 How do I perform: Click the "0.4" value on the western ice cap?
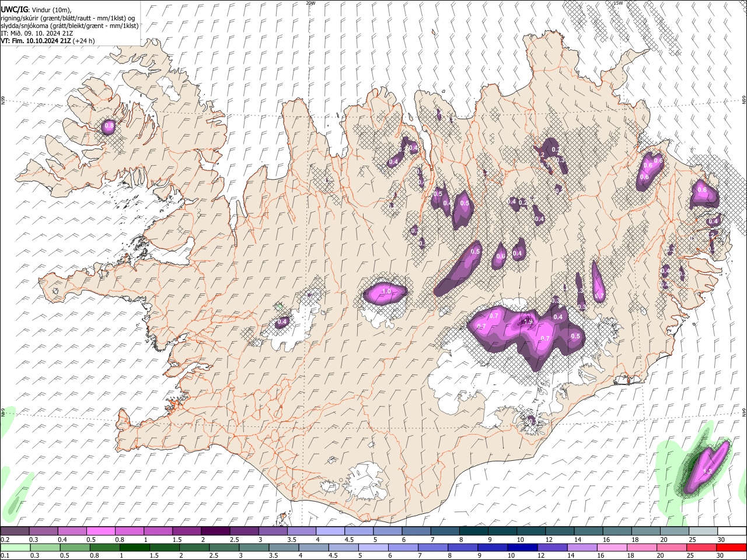pyautogui.click(x=282, y=321)
